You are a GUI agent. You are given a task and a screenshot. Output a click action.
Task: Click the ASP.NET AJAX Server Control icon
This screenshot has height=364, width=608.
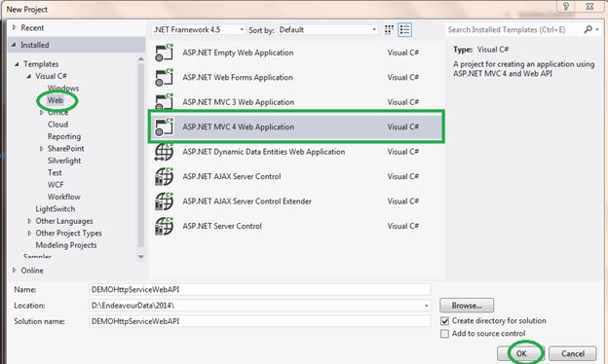[x=164, y=176]
